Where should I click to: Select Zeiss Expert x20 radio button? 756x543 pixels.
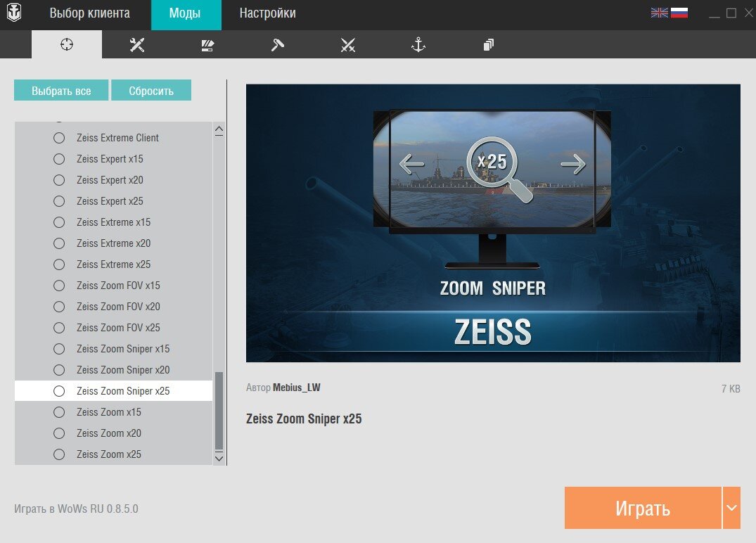[x=59, y=180]
